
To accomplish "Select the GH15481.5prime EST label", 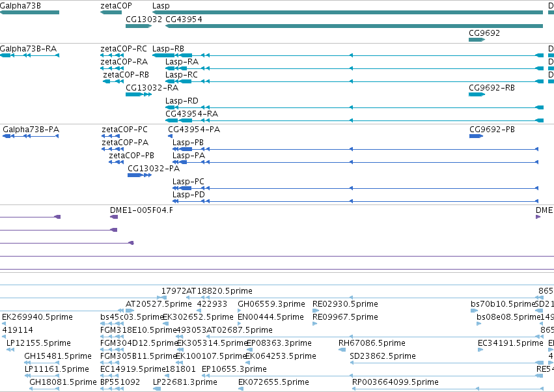I will [x=58, y=356].
